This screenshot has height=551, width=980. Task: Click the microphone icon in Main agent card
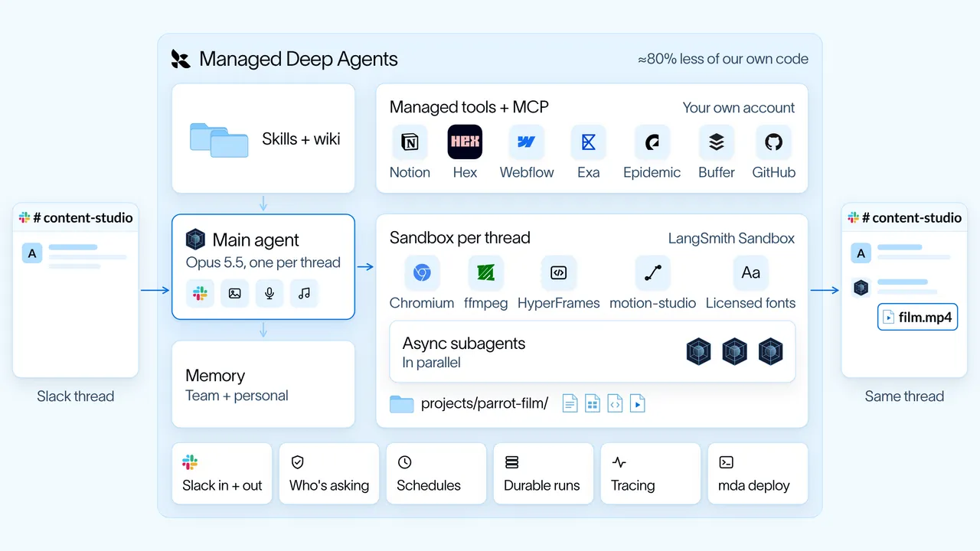click(269, 293)
